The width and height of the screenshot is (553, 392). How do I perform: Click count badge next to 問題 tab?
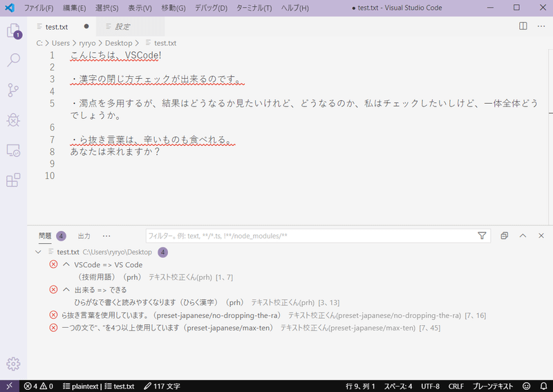tap(61, 236)
